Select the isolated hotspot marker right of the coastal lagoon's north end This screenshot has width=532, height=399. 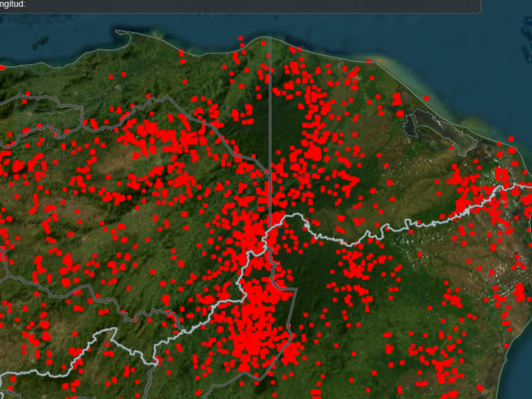tap(426, 98)
